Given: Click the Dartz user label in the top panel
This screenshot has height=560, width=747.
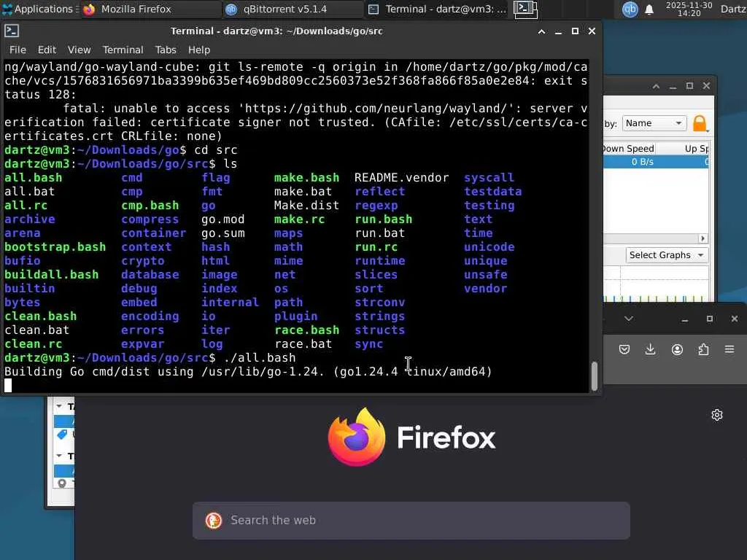Looking at the screenshot, I should coord(733,9).
